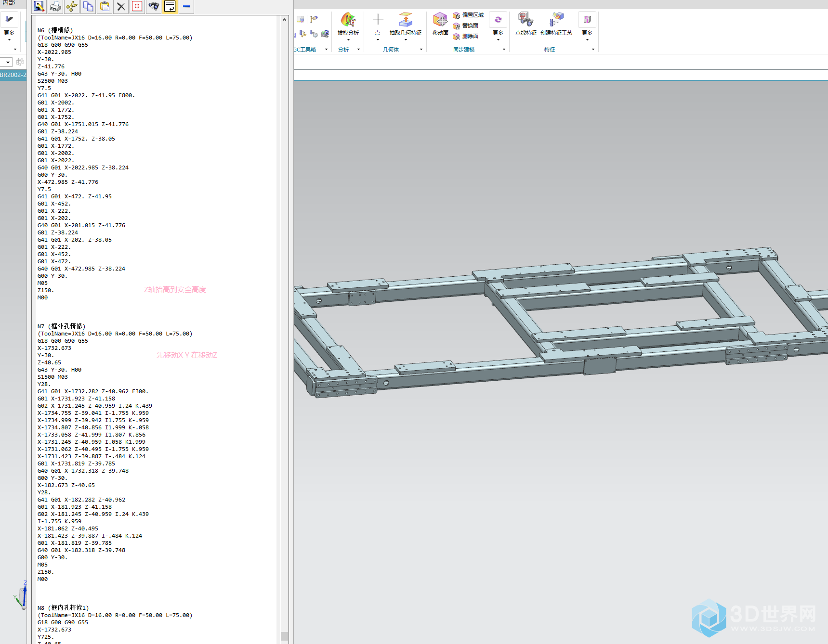Image resolution: width=828 pixels, height=644 pixels.
Task: Cut selected text with scissors icon
Action: point(72,6)
